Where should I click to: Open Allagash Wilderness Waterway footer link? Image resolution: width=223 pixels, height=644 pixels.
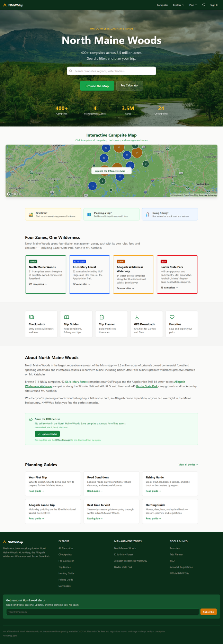point(131,561)
